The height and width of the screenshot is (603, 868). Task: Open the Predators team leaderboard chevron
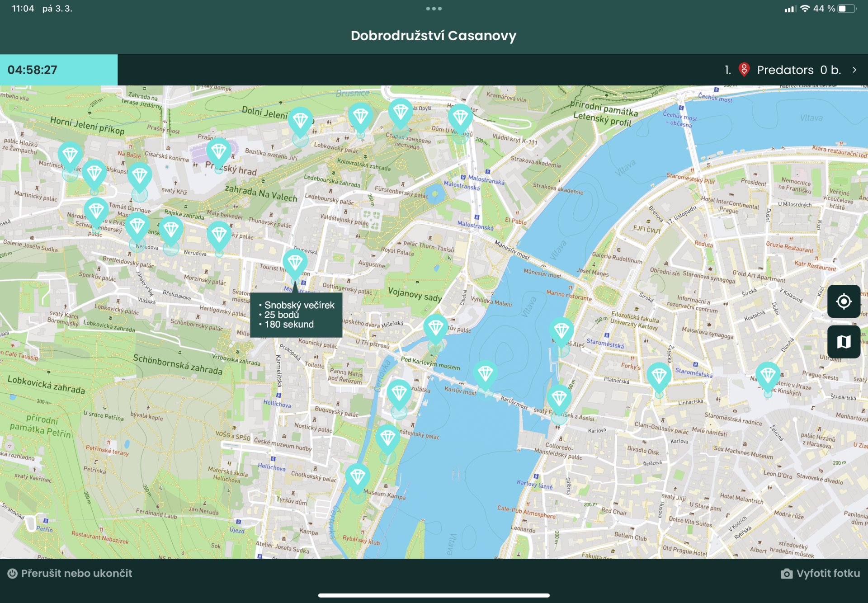[854, 70]
